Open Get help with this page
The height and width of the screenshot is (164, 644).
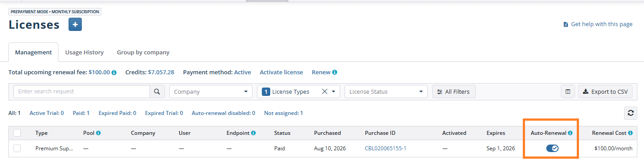click(x=598, y=24)
